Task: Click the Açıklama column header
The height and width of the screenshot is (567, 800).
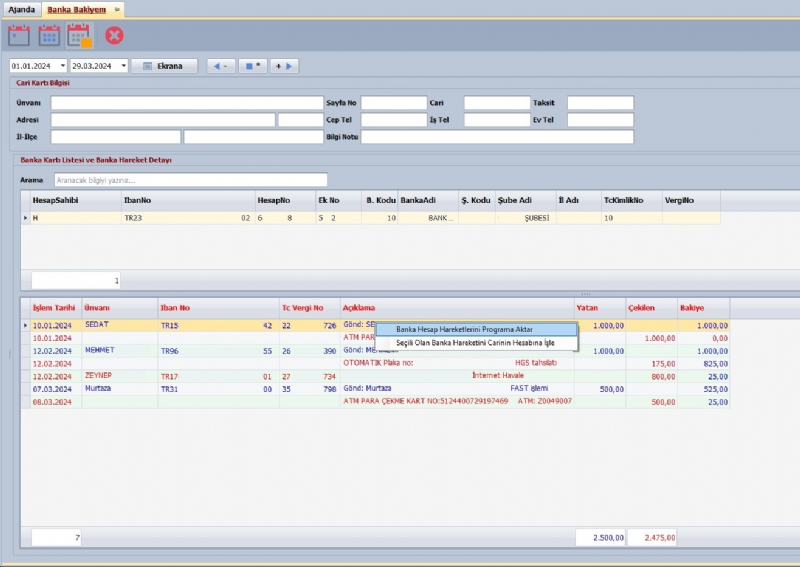Action: [x=457, y=308]
